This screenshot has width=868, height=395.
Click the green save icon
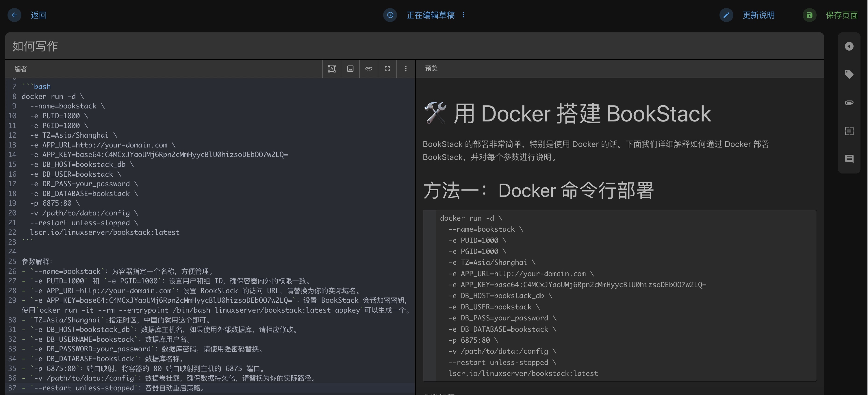click(809, 15)
